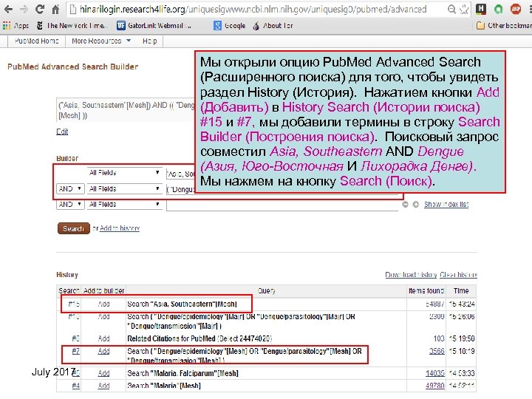The width and height of the screenshot is (532, 399).
Task: Click the Download history link
Action: 411,274
